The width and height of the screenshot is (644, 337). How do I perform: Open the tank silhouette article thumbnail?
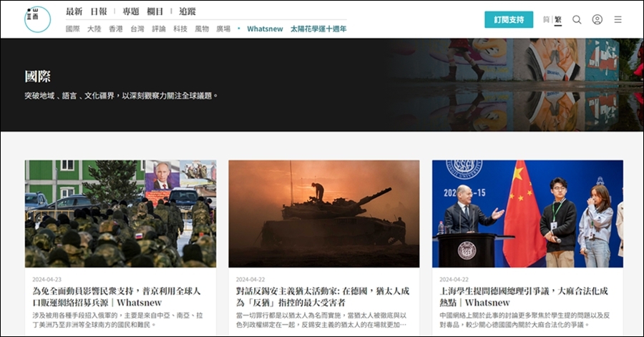(323, 213)
